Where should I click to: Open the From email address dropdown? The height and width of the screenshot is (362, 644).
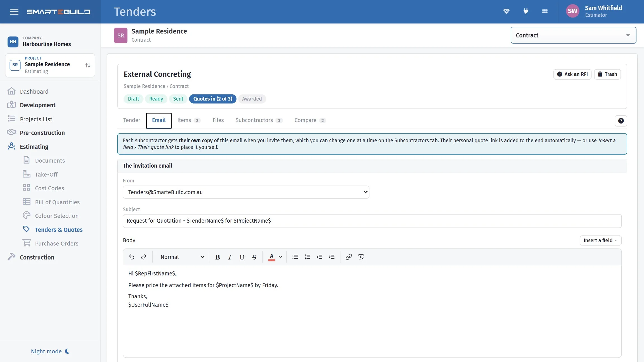click(246, 192)
